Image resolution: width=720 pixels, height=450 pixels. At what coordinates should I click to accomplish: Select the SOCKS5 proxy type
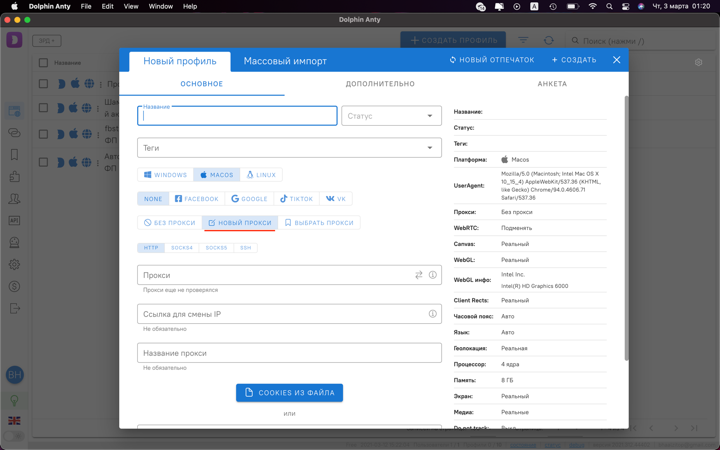click(216, 248)
